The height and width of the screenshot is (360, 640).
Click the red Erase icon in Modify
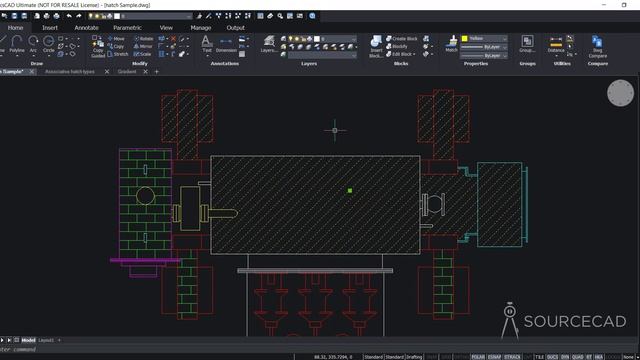tap(173, 38)
